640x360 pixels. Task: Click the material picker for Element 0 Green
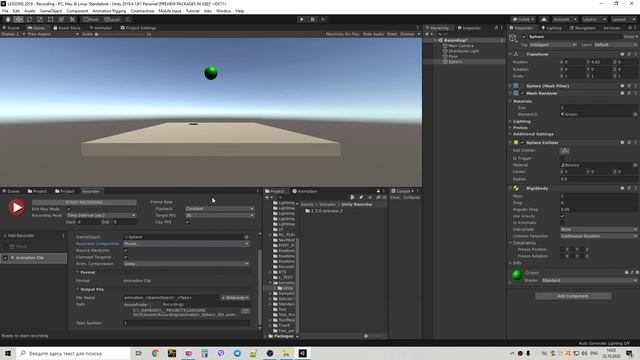(x=635, y=114)
